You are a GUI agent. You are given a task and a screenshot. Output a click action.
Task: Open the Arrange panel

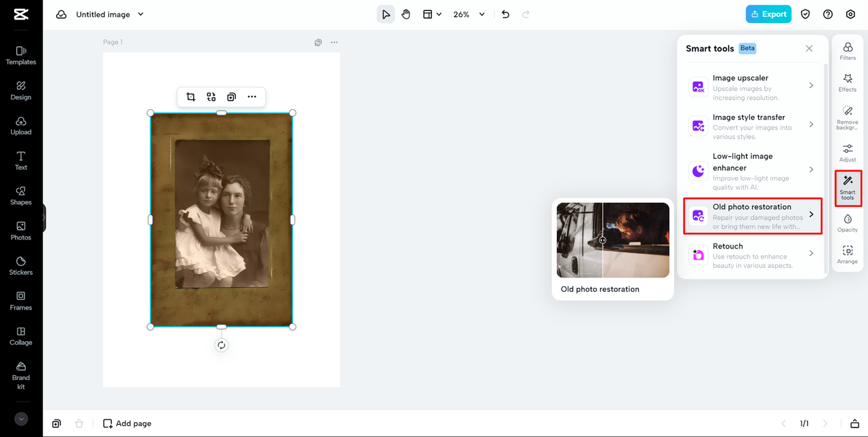click(x=848, y=254)
